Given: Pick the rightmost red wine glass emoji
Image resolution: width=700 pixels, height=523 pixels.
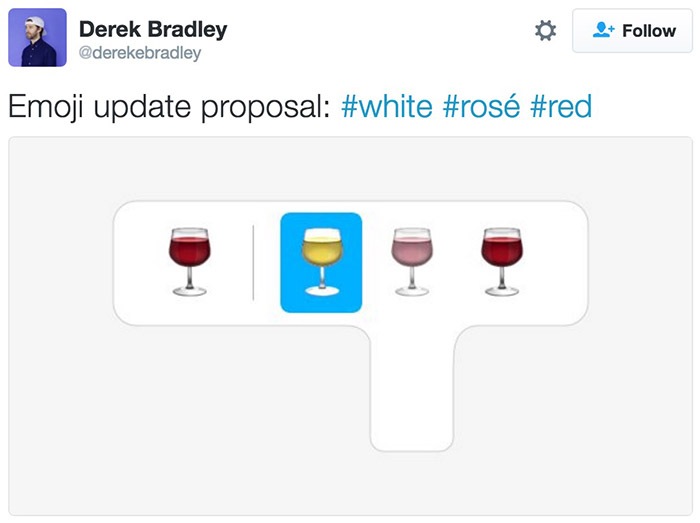Looking at the screenshot, I should point(501,261).
